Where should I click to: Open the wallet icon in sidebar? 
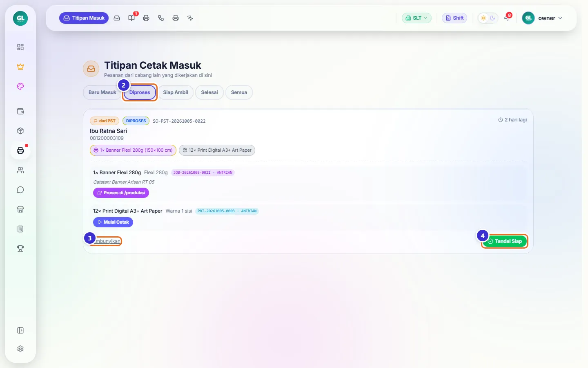pyautogui.click(x=20, y=111)
